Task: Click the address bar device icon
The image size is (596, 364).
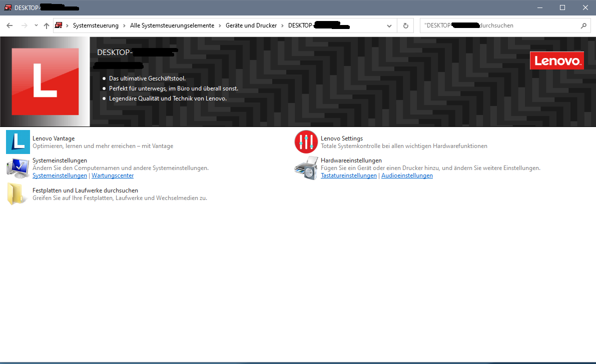Action: click(59, 25)
